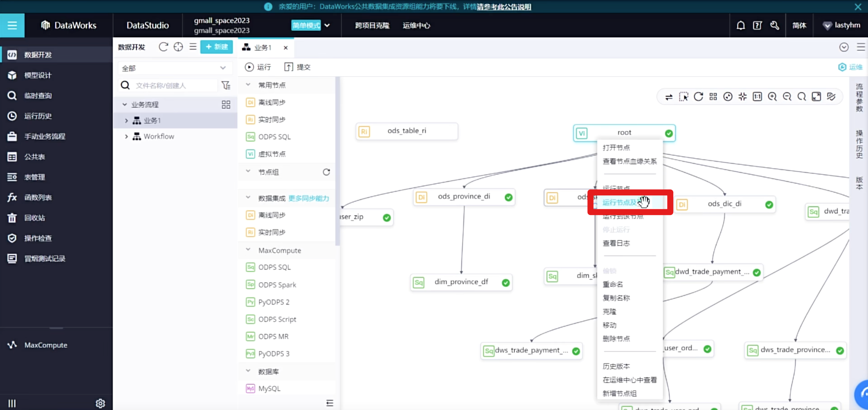Click the 运维 link at top right
This screenshot has height=410, width=868.
point(851,67)
